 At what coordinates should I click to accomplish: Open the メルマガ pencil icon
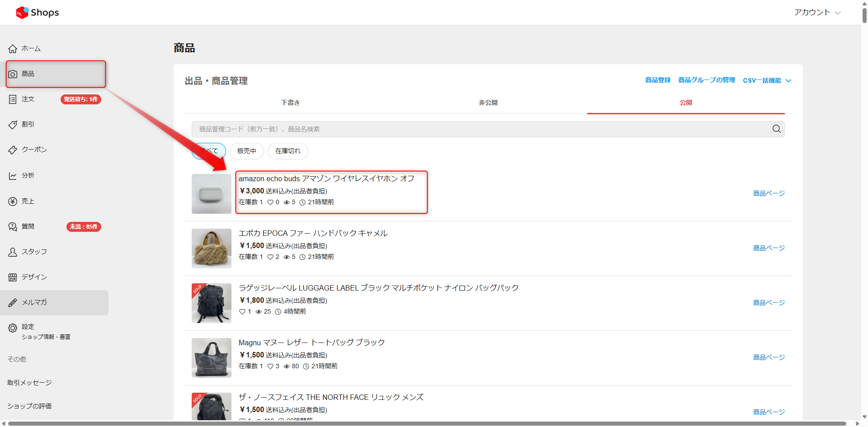point(13,303)
